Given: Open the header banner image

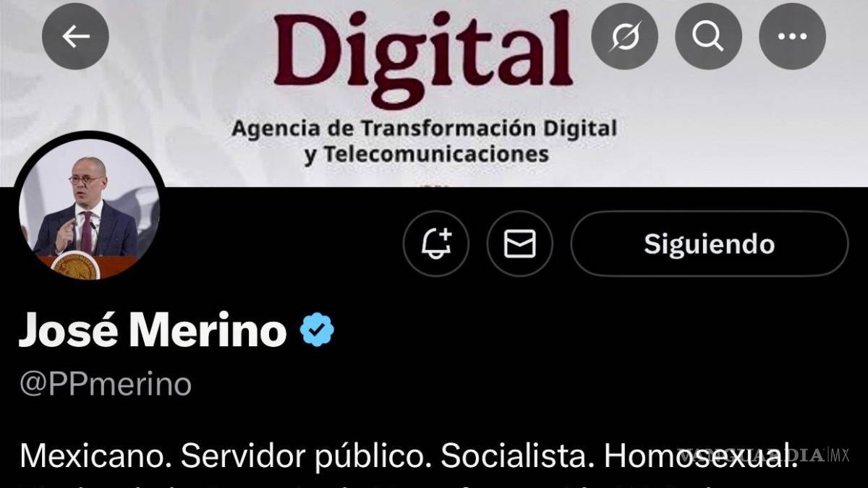Looking at the screenshot, I should [x=434, y=93].
